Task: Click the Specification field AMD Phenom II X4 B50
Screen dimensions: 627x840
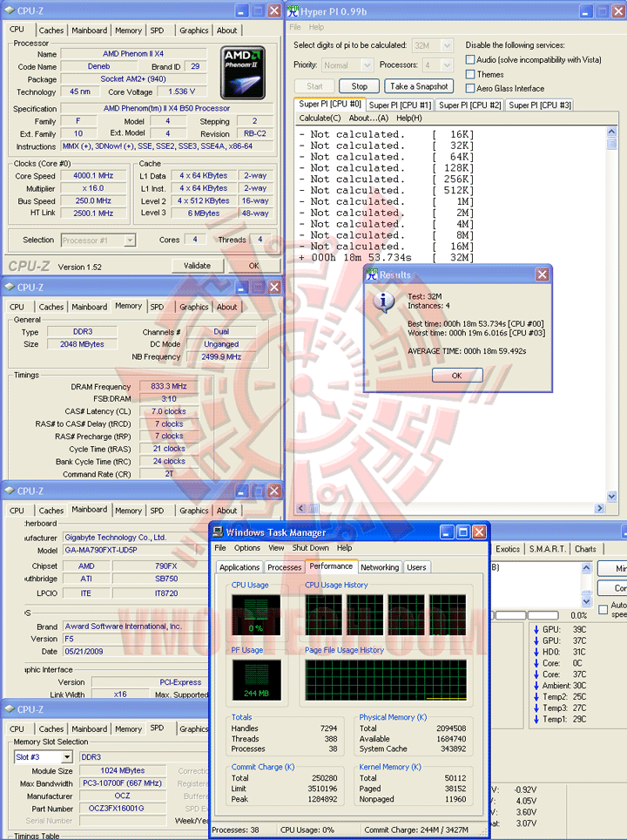Action: [166, 108]
